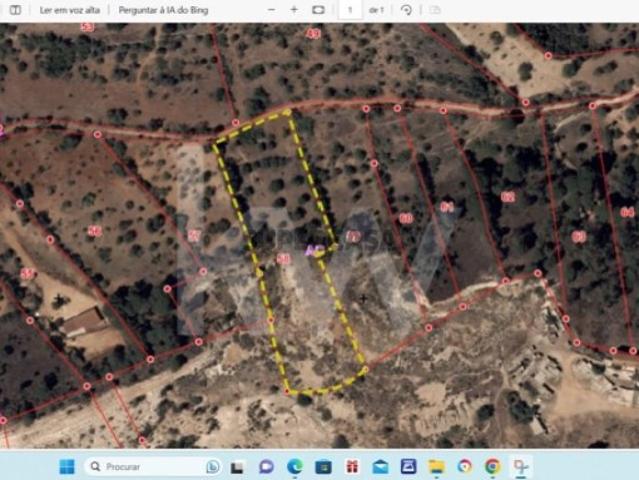Rotate the PDF page
The width and height of the screenshot is (639, 480).
[406, 9]
